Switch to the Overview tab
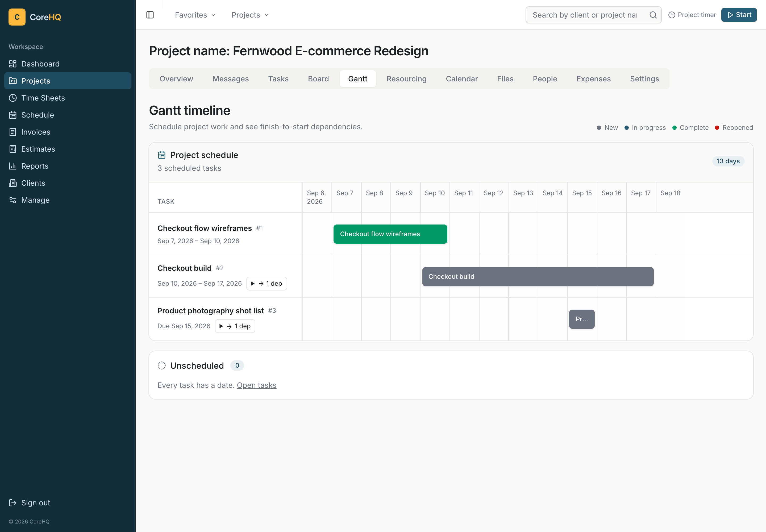This screenshot has width=766, height=532. point(176,79)
